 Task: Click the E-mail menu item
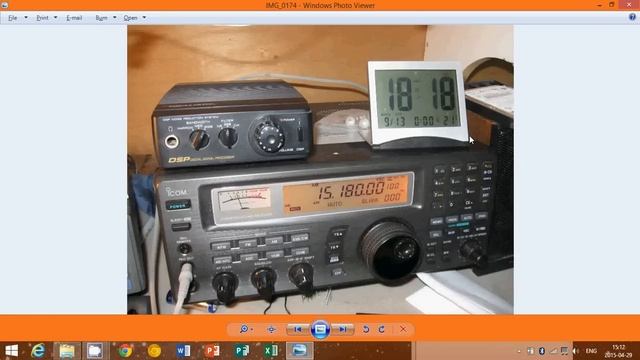(x=74, y=18)
